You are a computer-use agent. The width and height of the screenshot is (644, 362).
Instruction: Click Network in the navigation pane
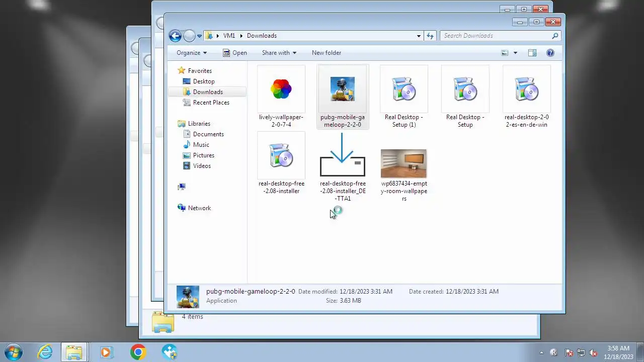pos(199,208)
